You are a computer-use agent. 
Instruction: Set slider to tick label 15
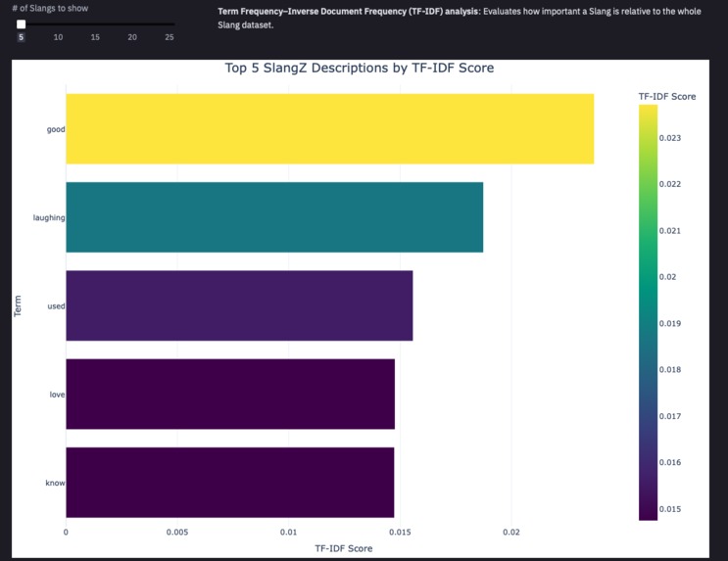(95, 37)
